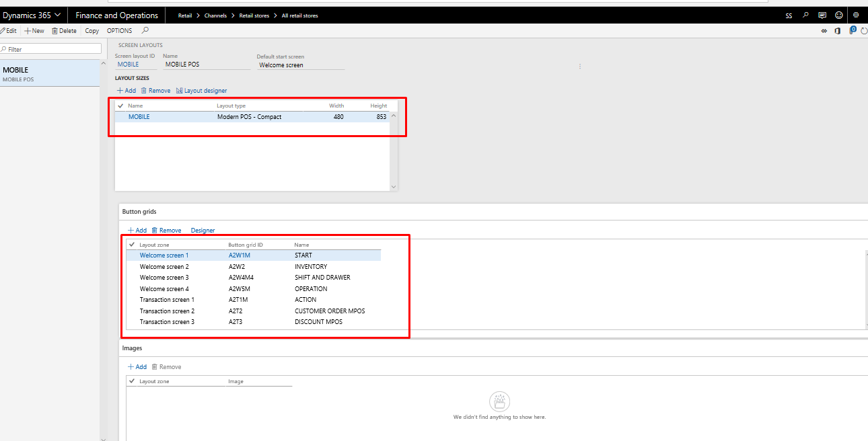Edit the current record
868x441 pixels.
pos(8,31)
